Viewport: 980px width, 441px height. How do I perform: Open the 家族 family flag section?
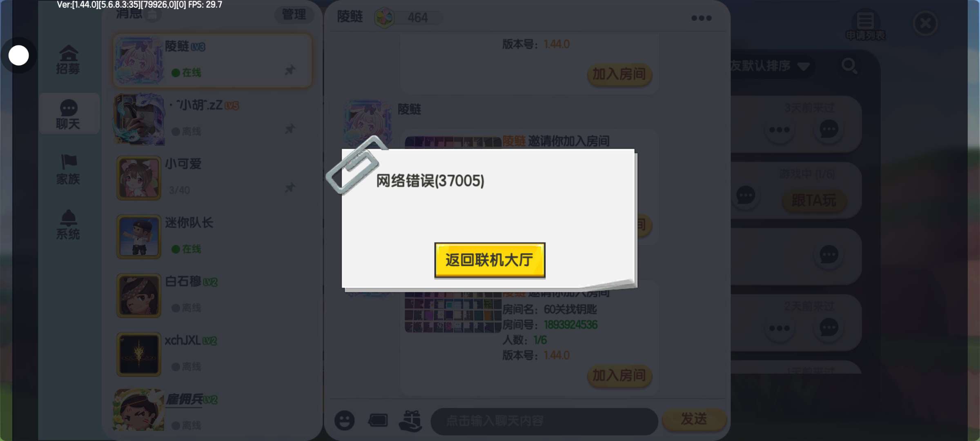tap(68, 169)
